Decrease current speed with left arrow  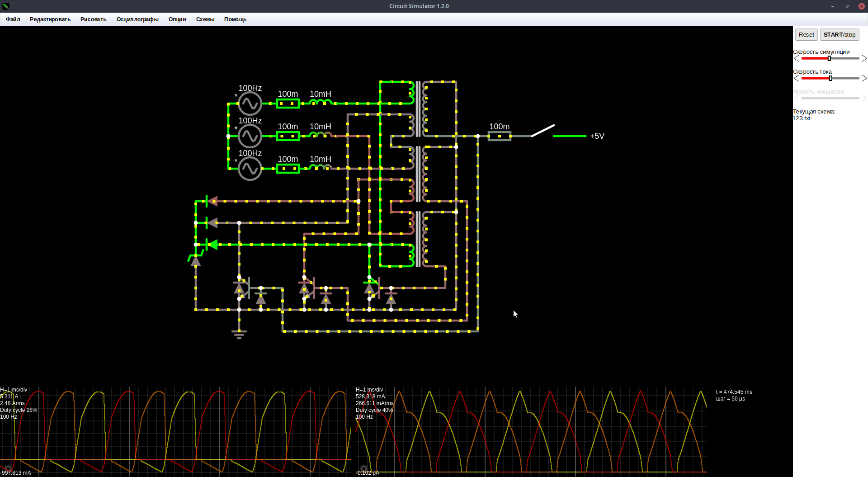(797, 78)
